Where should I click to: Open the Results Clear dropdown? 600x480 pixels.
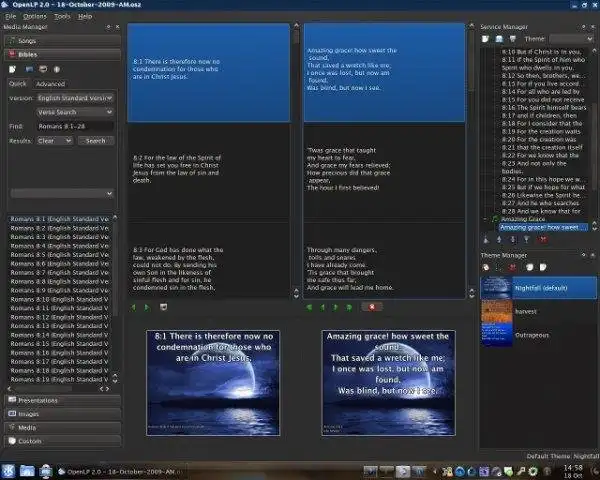click(x=55, y=141)
